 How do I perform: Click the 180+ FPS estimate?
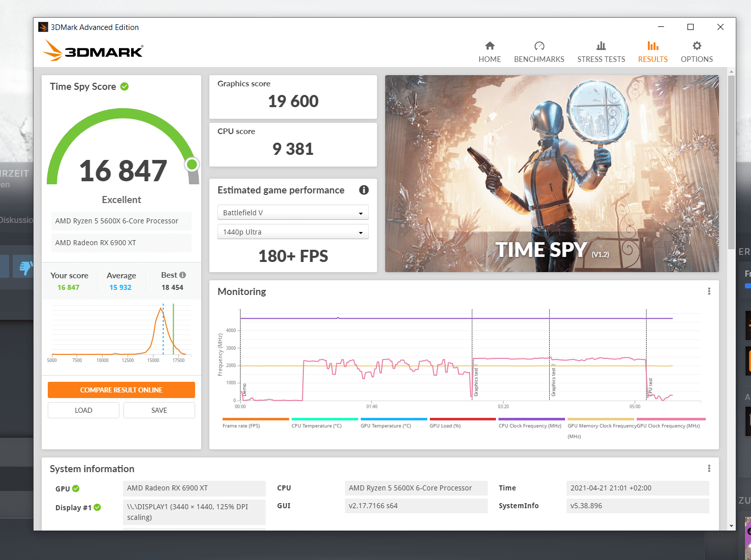pyautogui.click(x=293, y=256)
